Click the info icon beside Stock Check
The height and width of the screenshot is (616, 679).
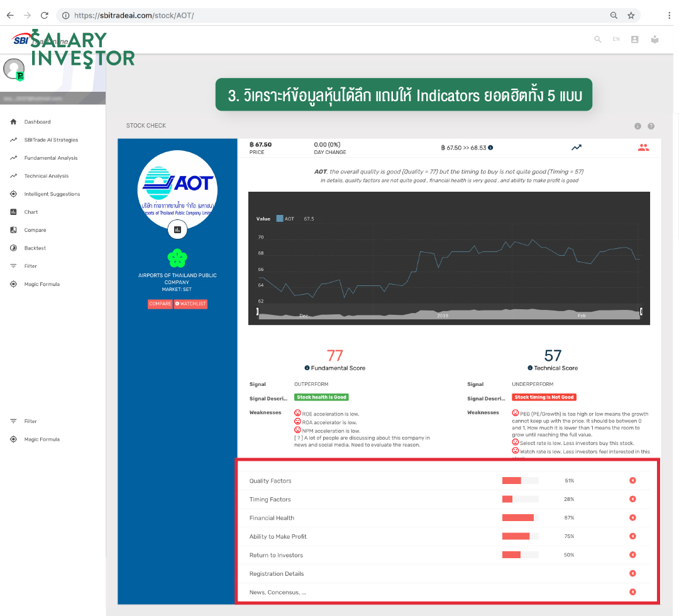(x=638, y=126)
